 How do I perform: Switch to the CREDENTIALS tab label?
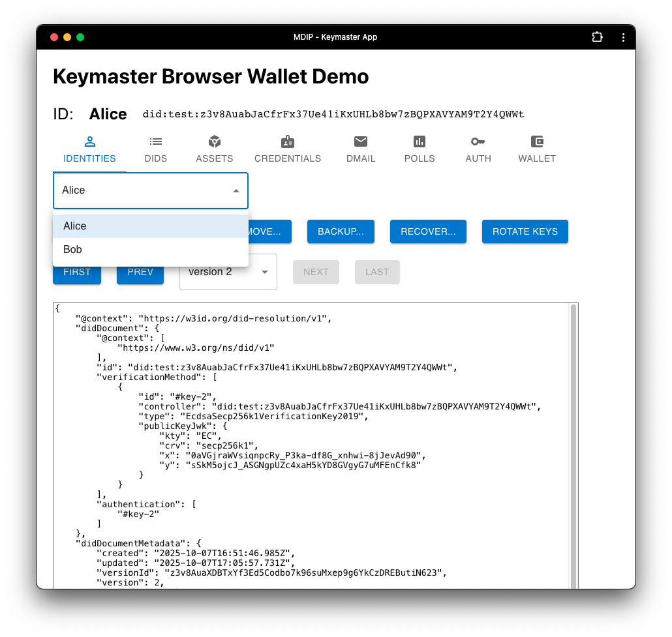tap(288, 158)
